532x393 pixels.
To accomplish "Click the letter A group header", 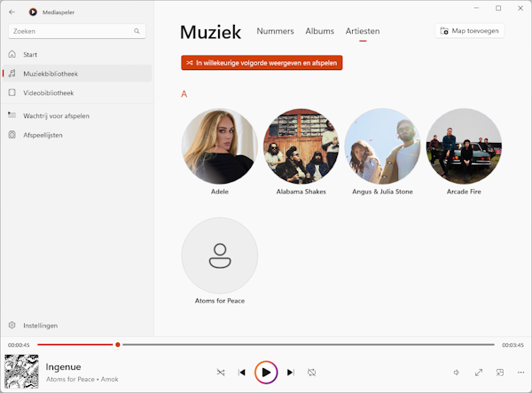I will 184,94.
